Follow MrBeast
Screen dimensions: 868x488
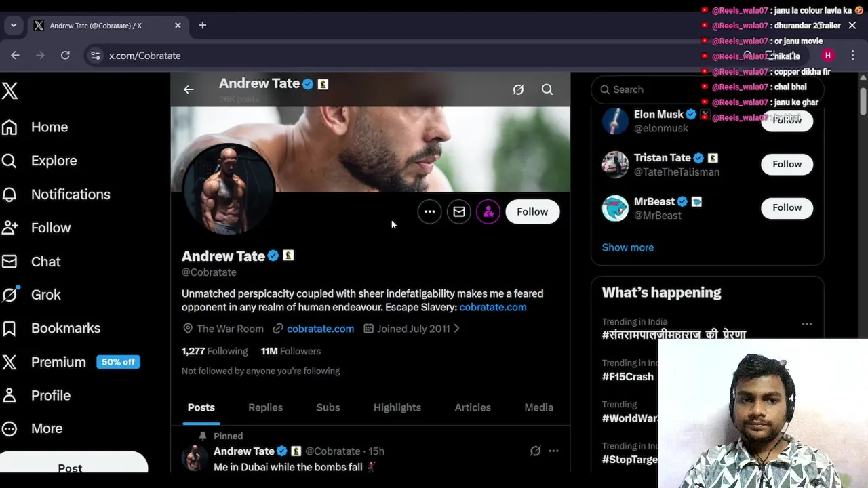coord(787,207)
